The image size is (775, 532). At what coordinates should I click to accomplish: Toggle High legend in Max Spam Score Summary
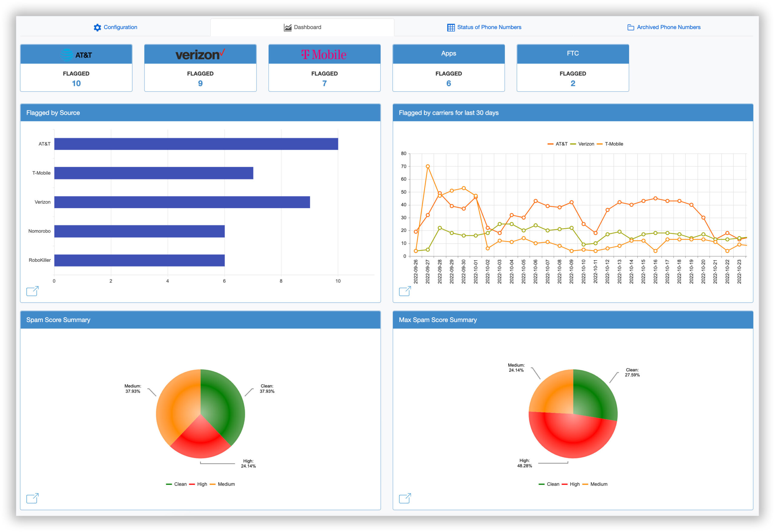click(x=571, y=484)
